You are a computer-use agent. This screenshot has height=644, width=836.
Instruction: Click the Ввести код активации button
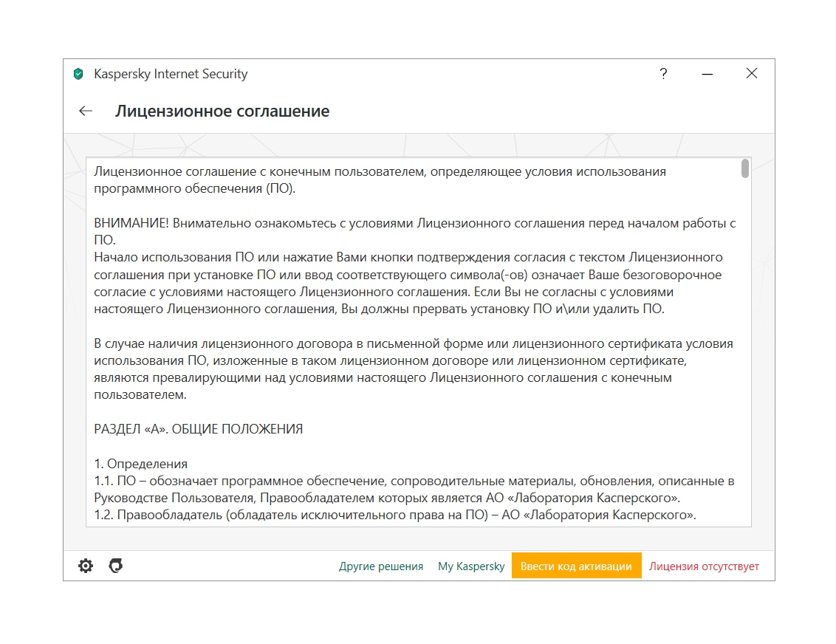576,566
